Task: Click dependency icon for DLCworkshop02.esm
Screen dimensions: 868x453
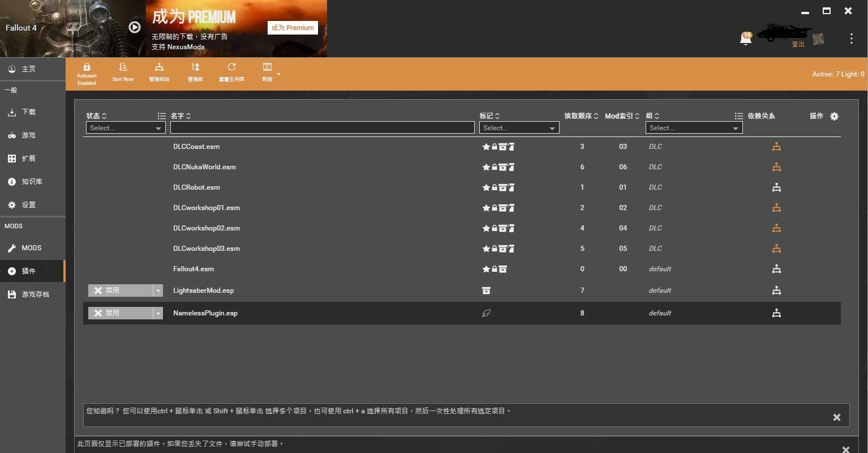Action: click(x=776, y=228)
